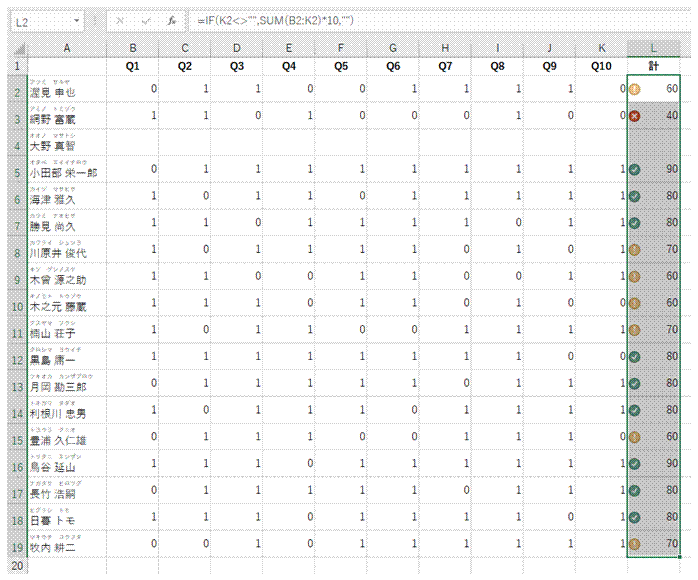Click the yellow icon in row 9
Screen dimensions: 698x580
coord(635,276)
